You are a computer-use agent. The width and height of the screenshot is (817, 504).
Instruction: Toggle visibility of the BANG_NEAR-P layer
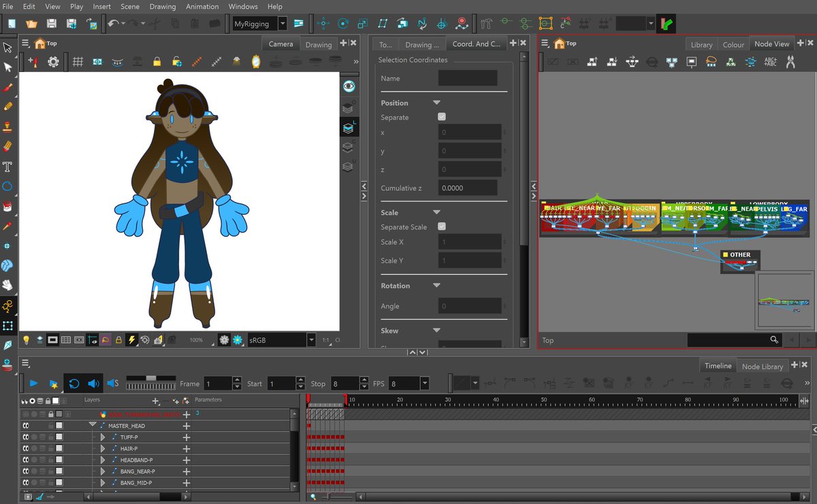point(26,471)
